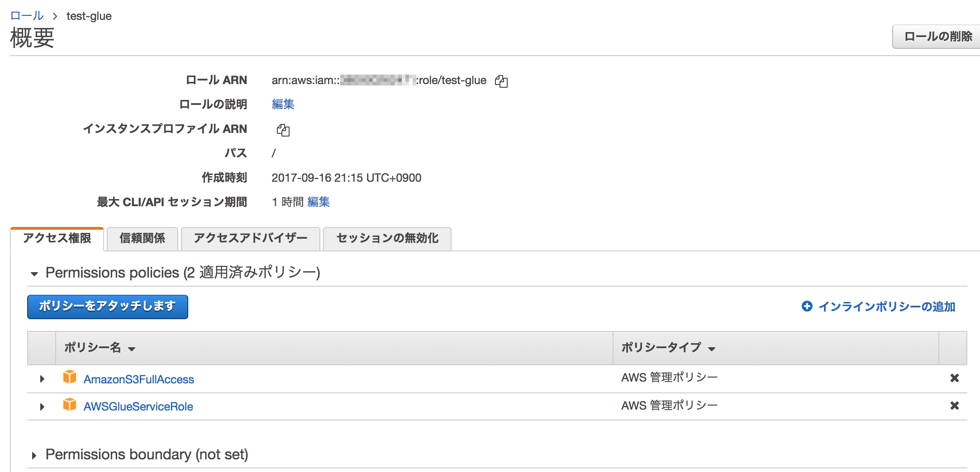Screen dimensions: 980x472
Task: Switch to the 信頼関係 tab
Action: click(x=142, y=238)
